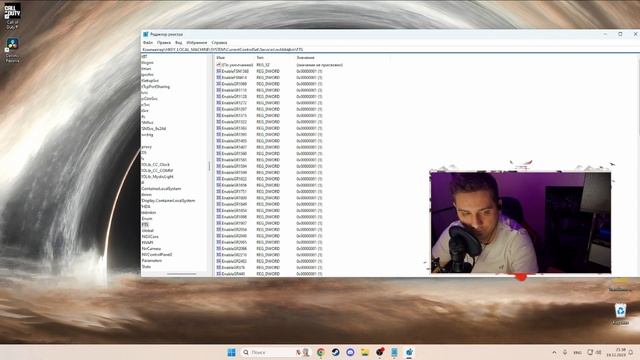Select the EnableGR1128 value

pyautogui.click(x=234, y=96)
